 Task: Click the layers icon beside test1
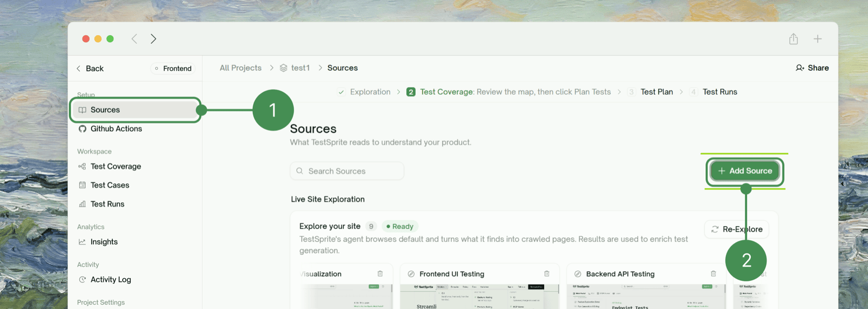[x=284, y=68]
